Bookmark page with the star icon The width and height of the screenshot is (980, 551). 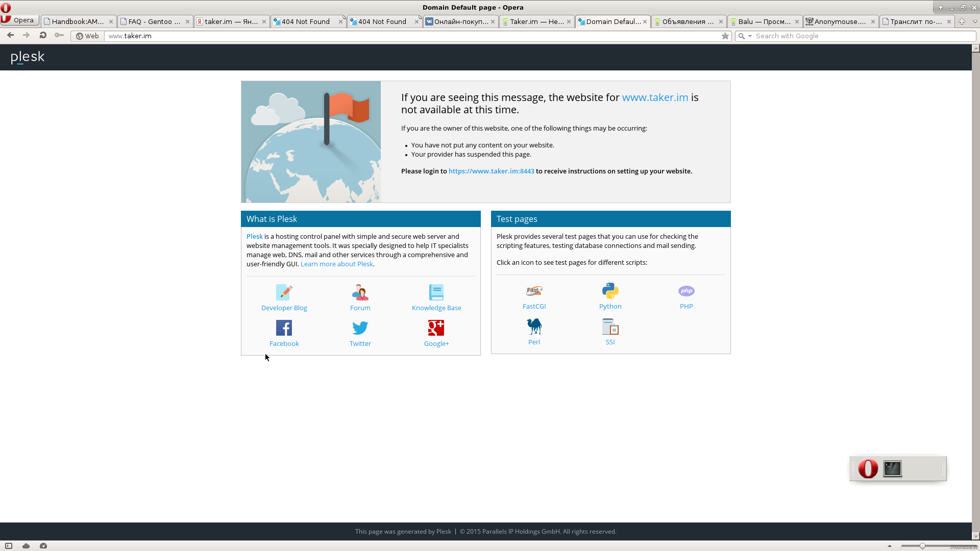pyautogui.click(x=725, y=36)
